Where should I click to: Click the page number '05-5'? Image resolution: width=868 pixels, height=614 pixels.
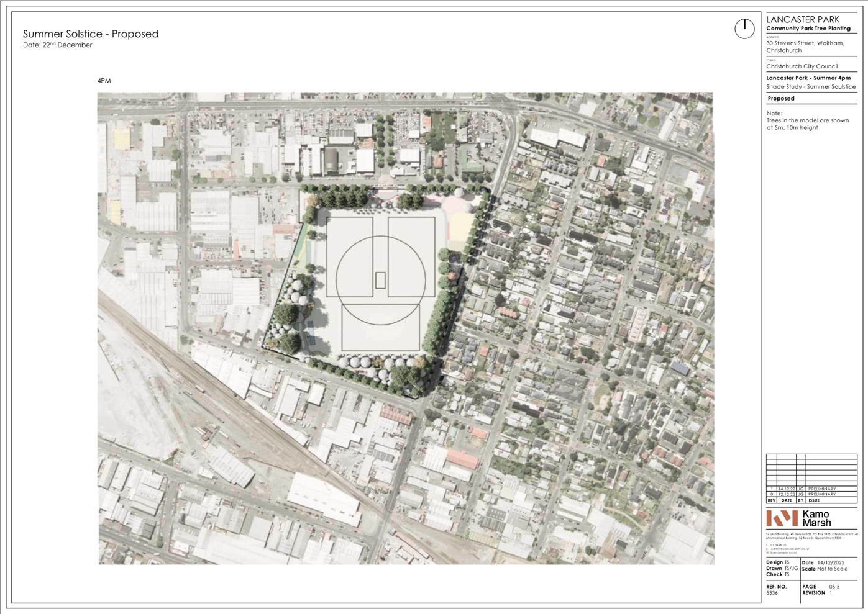834,587
